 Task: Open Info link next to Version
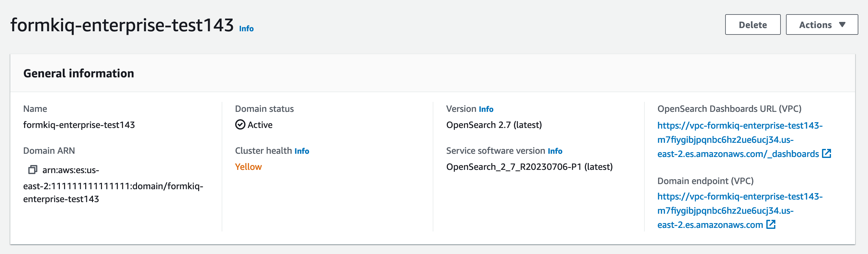pos(486,109)
